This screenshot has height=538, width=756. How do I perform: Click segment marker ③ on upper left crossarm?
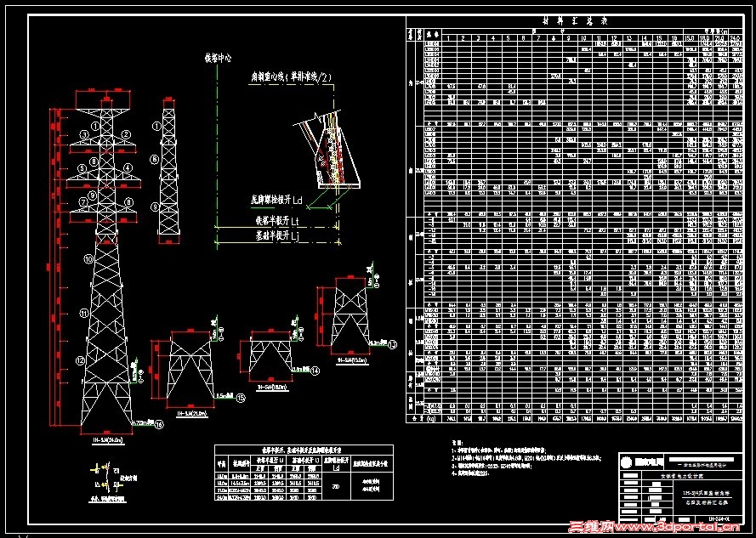(x=85, y=134)
